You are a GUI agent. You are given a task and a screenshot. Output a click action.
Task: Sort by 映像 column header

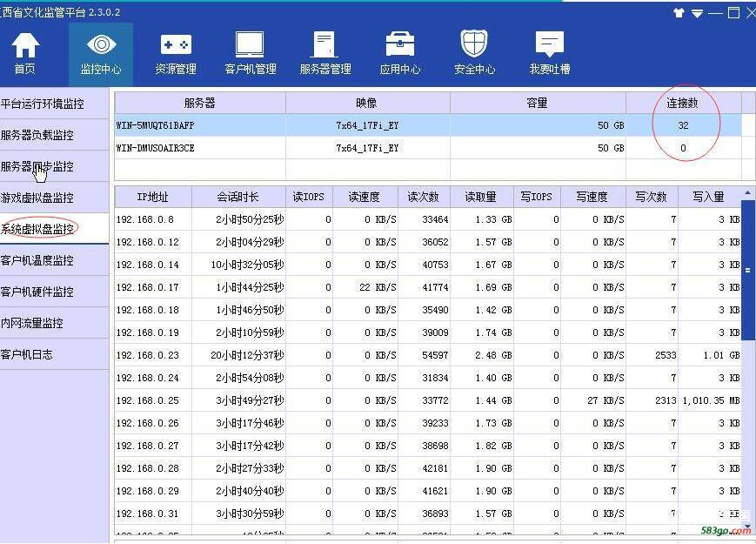pyautogui.click(x=367, y=103)
